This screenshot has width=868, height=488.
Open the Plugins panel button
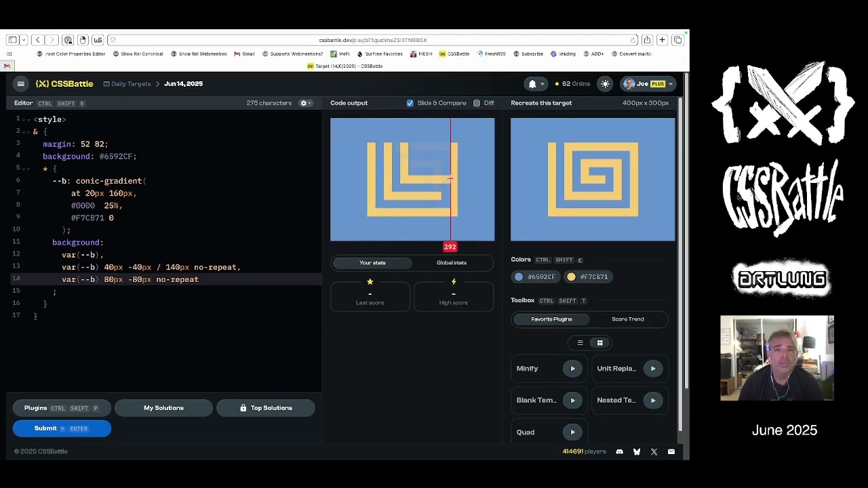pos(62,408)
